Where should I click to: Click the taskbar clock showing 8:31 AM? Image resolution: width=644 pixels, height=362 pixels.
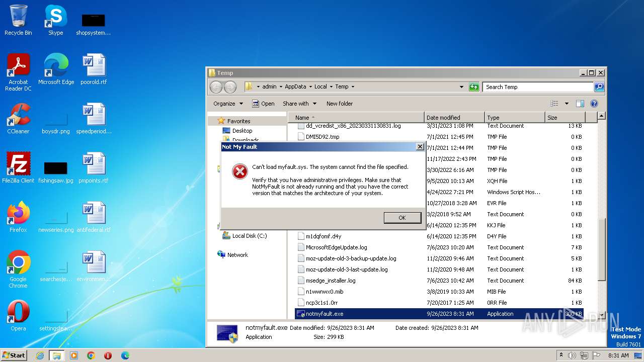click(618, 355)
